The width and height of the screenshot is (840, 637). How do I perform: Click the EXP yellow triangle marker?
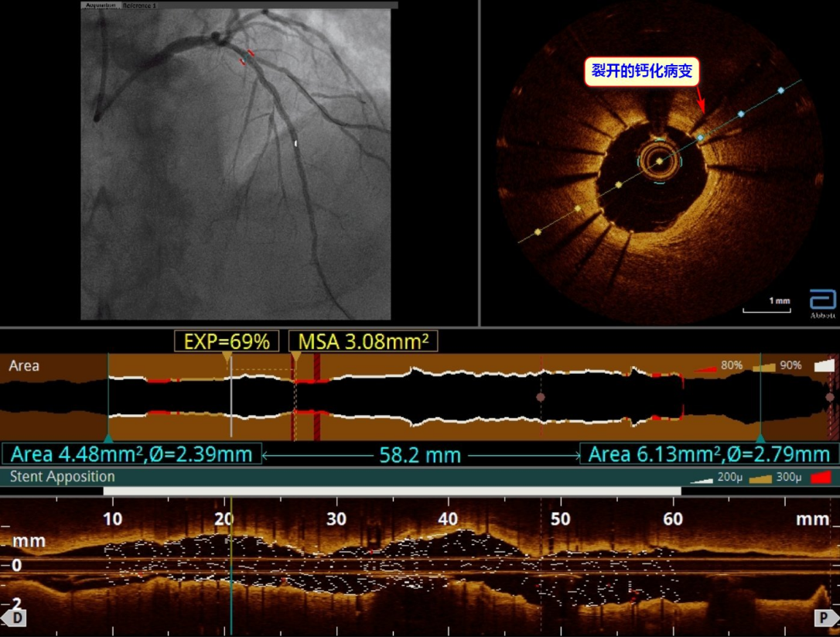click(227, 357)
